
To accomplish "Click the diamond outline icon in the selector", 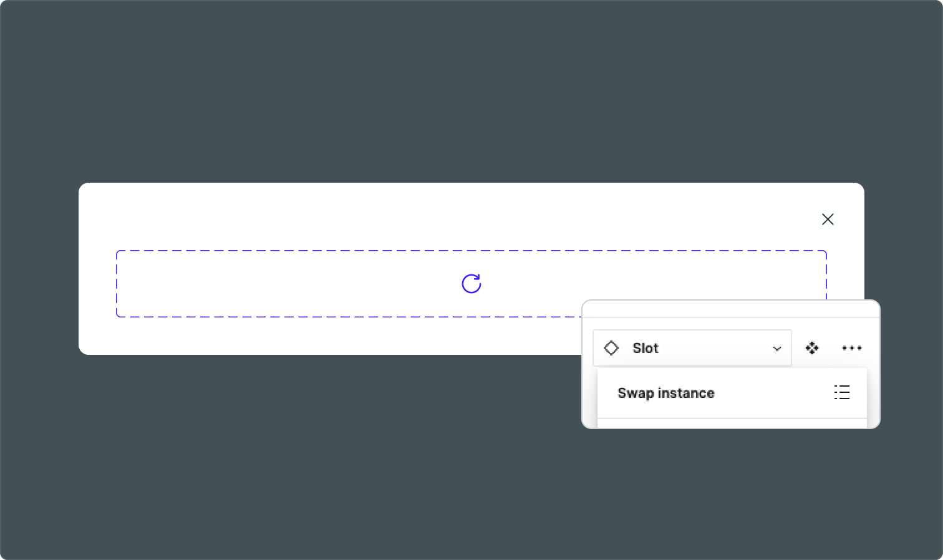I will coord(611,348).
